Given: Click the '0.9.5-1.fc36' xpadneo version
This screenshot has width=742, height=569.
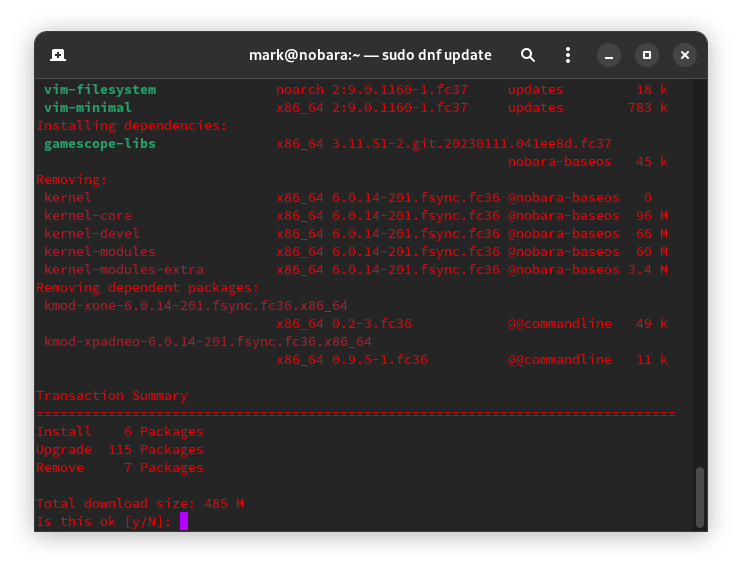Looking at the screenshot, I should pos(380,359).
